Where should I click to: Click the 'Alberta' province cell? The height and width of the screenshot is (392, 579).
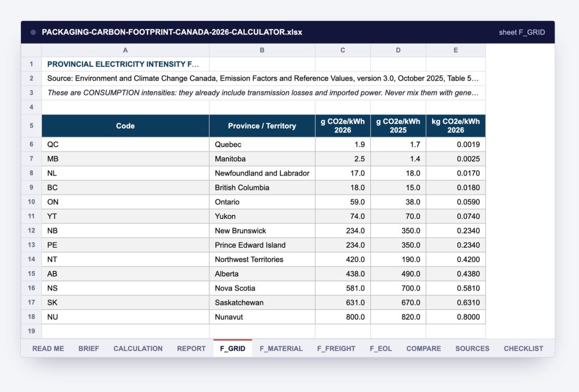262,274
